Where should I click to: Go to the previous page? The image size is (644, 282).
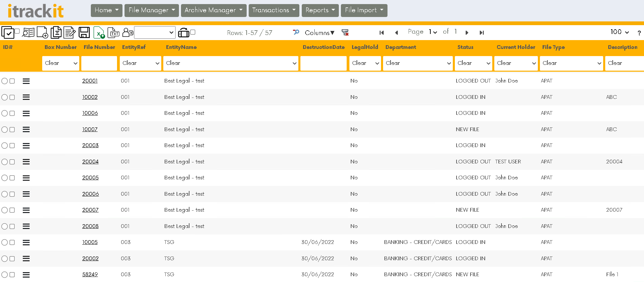396,33
